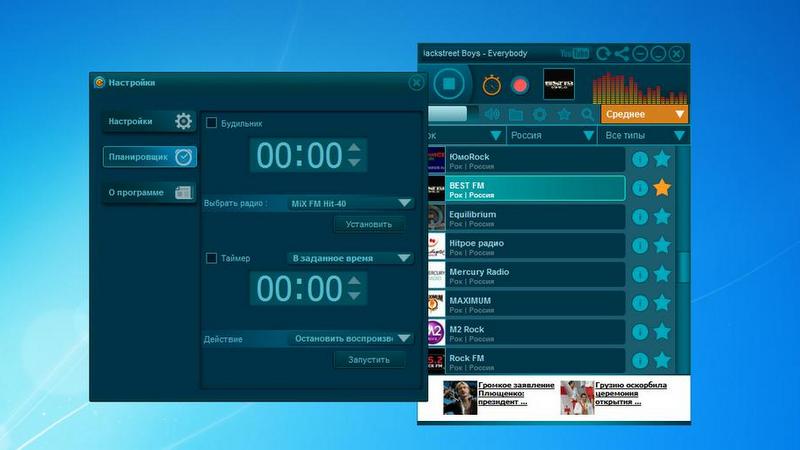
Task: Click the speaker volume icon
Action: [492, 114]
